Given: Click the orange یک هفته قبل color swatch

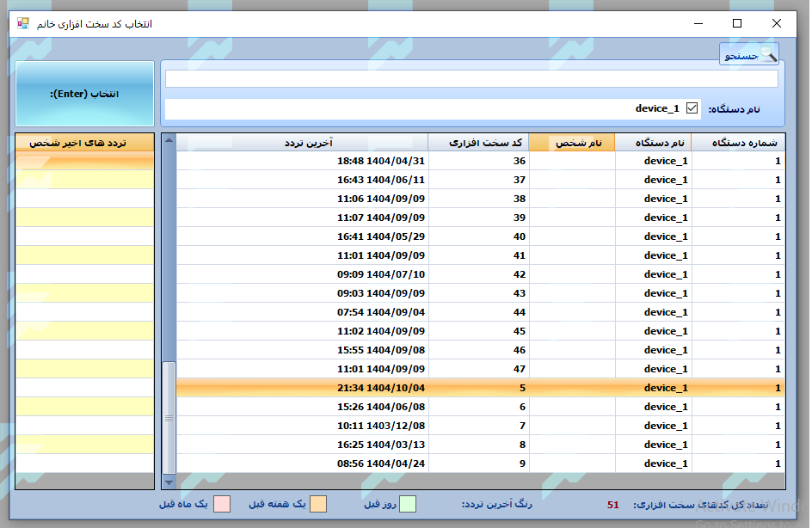Looking at the screenshot, I should (318, 504).
